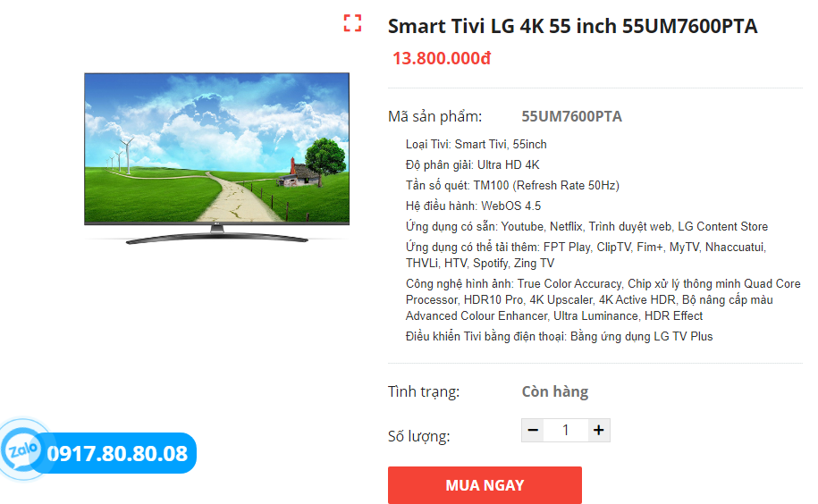Image resolution: width=818 pixels, height=504 pixels.
Task: Click the Smart Tivi LG 4K product title
Action: [572, 26]
